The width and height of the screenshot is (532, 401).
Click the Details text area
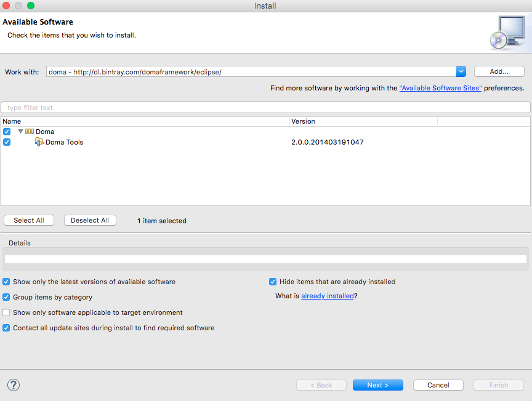[x=265, y=259]
